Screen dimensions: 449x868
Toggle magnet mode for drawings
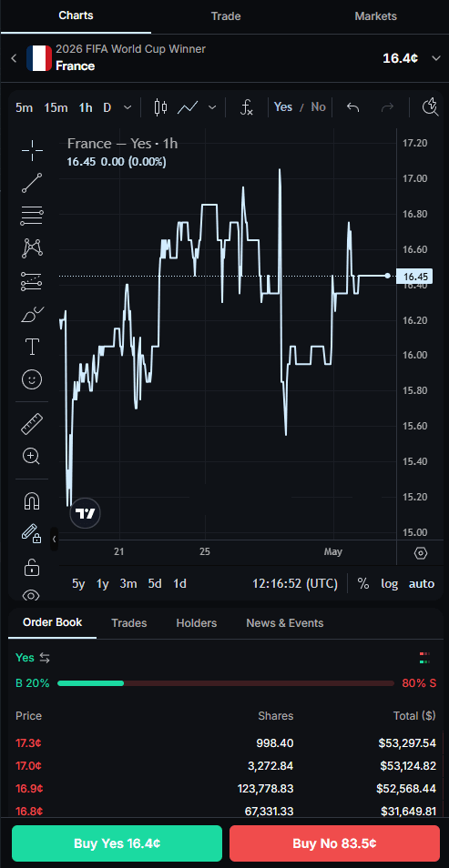pos(32,501)
